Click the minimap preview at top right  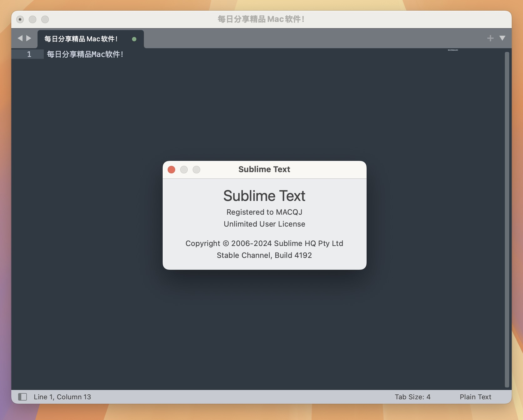[x=453, y=50]
